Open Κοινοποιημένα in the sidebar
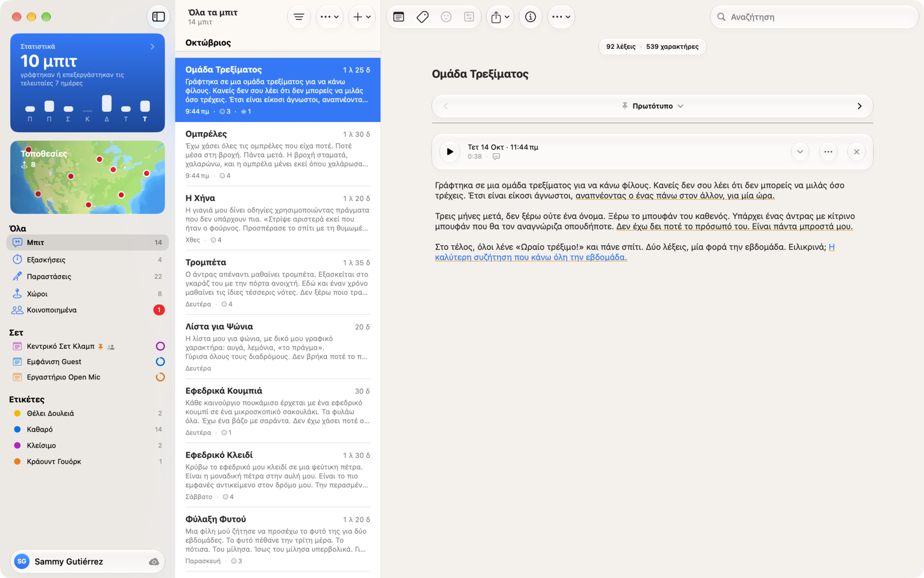The width and height of the screenshot is (924, 578). (x=87, y=310)
